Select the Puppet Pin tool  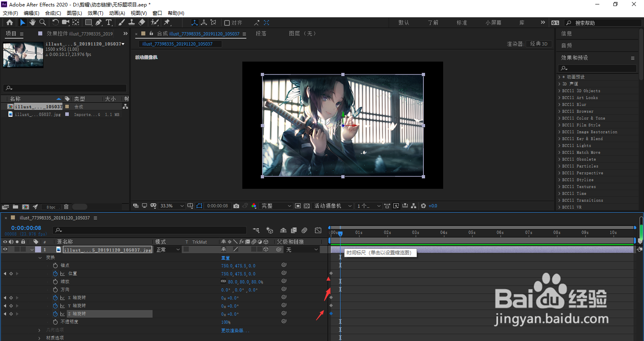coord(167,23)
